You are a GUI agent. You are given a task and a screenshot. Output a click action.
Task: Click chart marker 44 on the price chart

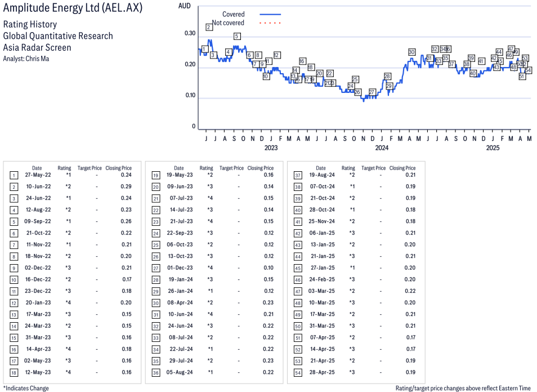499,52
